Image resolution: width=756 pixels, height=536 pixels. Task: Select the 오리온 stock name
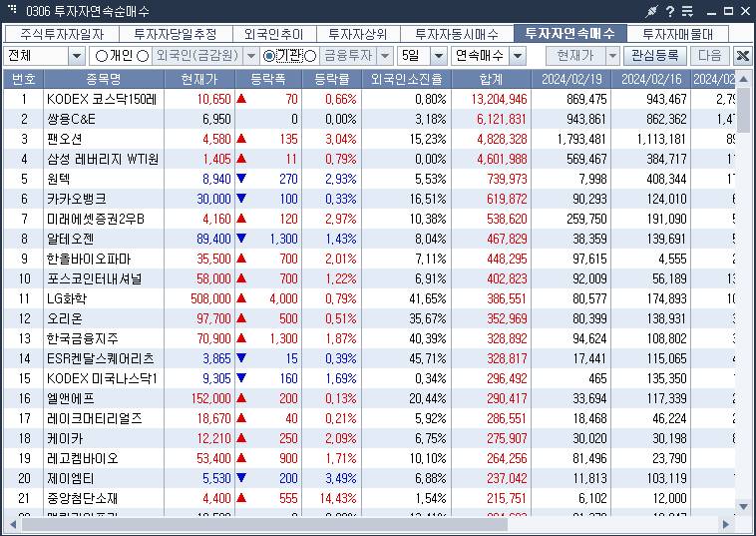pyautogui.click(x=65, y=318)
